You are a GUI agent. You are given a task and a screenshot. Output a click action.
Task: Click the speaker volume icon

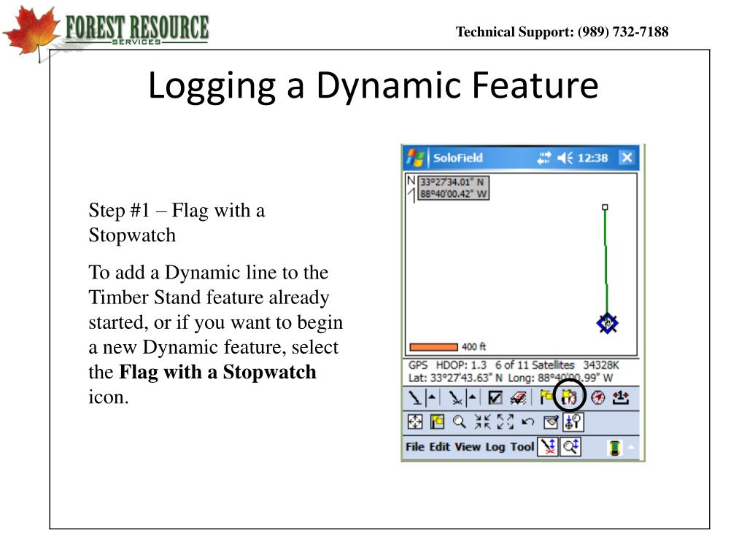click(x=565, y=157)
